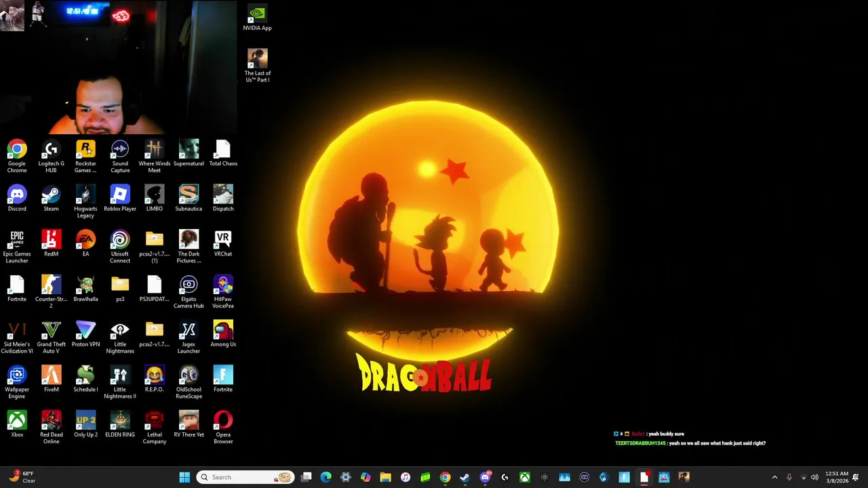Launch HitPaw VoicePea shortcut
This screenshot has width=868, height=488.
(223, 292)
